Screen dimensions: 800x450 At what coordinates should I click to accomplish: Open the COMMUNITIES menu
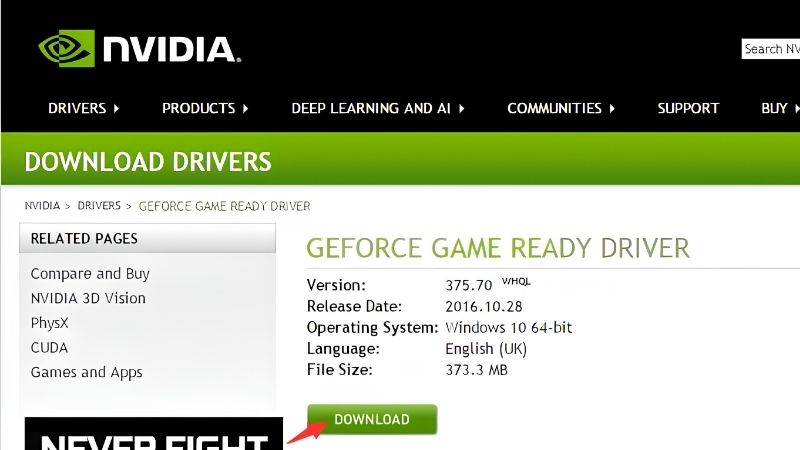[555, 108]
